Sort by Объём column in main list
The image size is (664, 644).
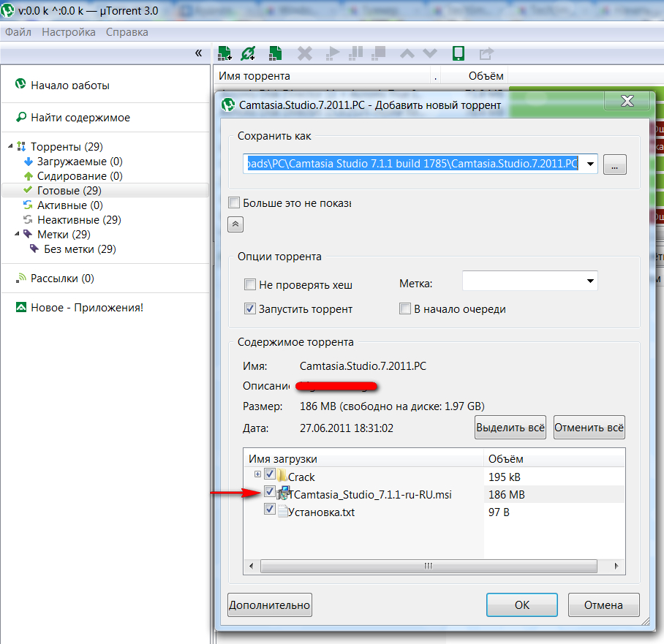tap(486, 76)
